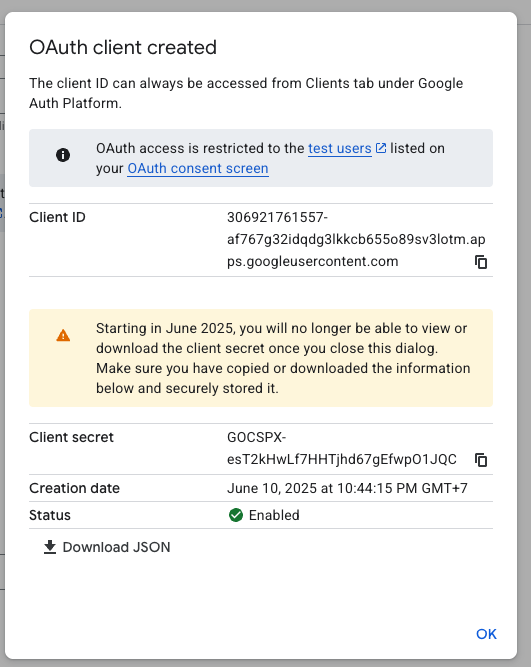
Task: Click the green Enabled checkmark icon
Action: pyautogui.click(x=236, y=515)
